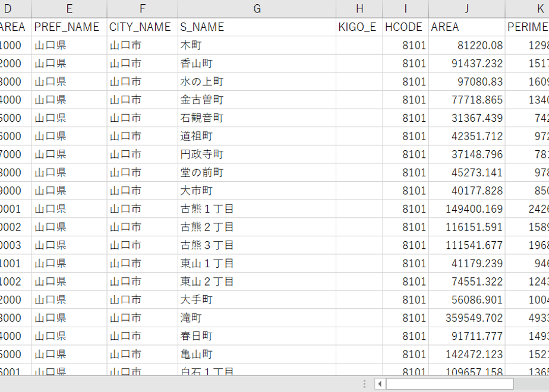This screenshot has height=392, width=549.
Task: Select column I header
Action: 405,9
